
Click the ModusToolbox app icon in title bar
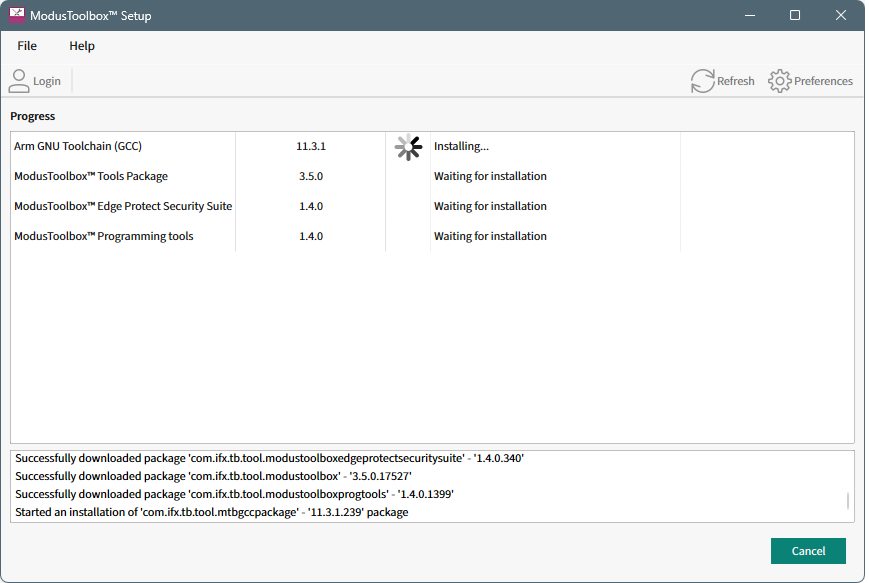pos(17,16)
